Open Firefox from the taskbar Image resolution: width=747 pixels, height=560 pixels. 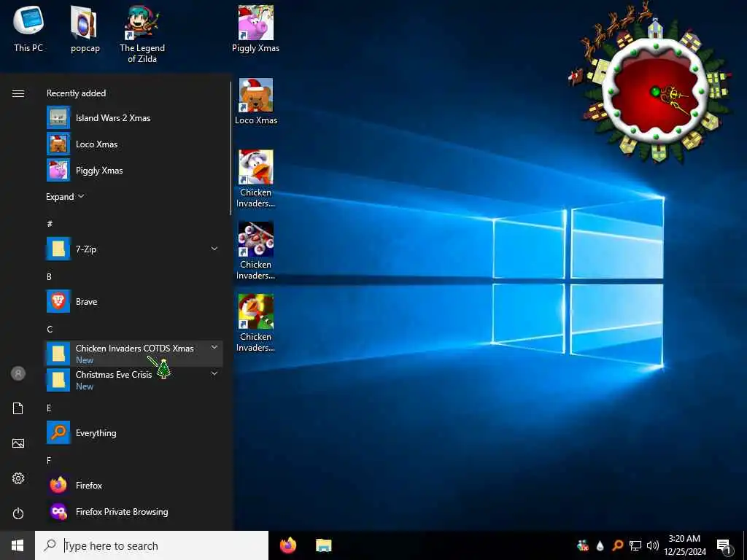tap(288, 545)
